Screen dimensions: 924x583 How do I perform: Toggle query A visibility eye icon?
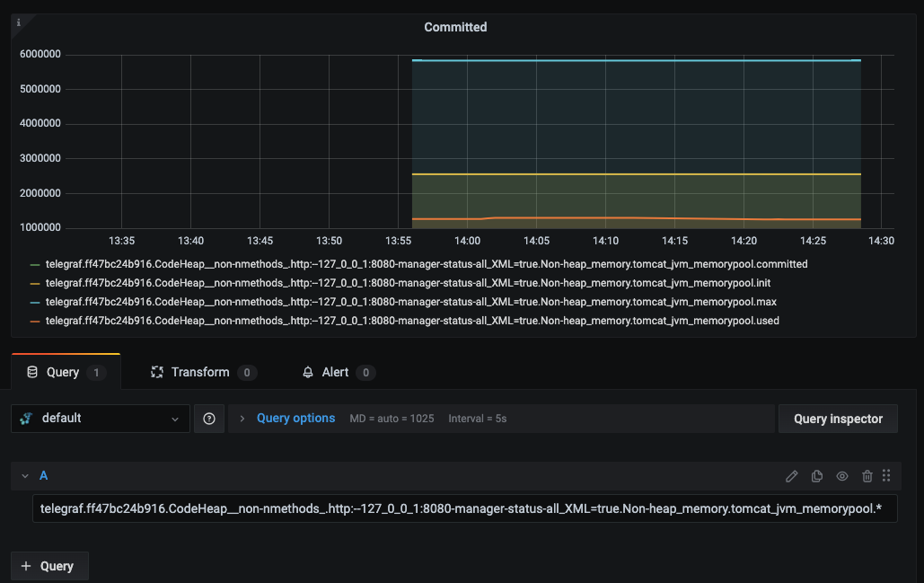coord(842,476)
